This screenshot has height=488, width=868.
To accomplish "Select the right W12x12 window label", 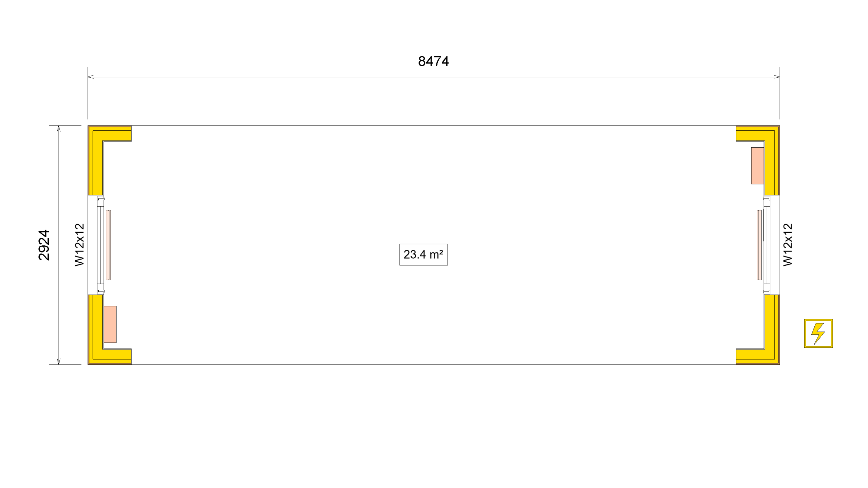I will [788, 245].
